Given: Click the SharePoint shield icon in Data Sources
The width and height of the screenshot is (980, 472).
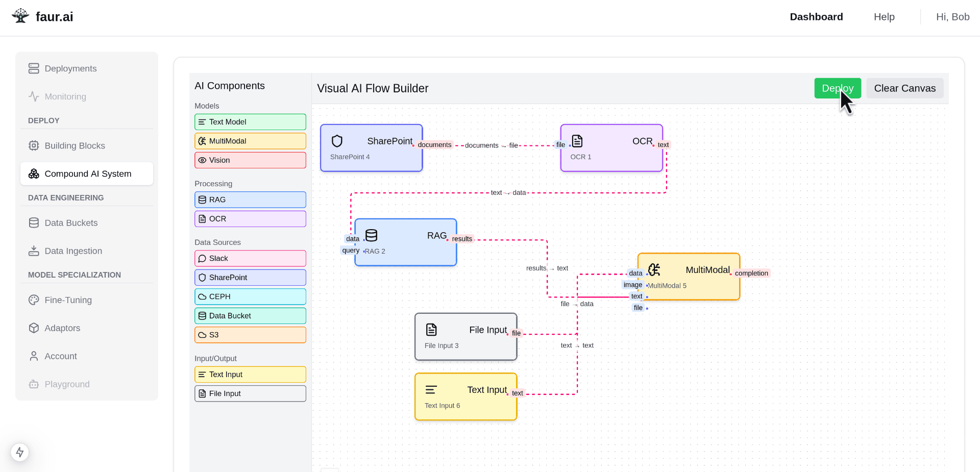Looking at the screenshot, I should point(202,278).
